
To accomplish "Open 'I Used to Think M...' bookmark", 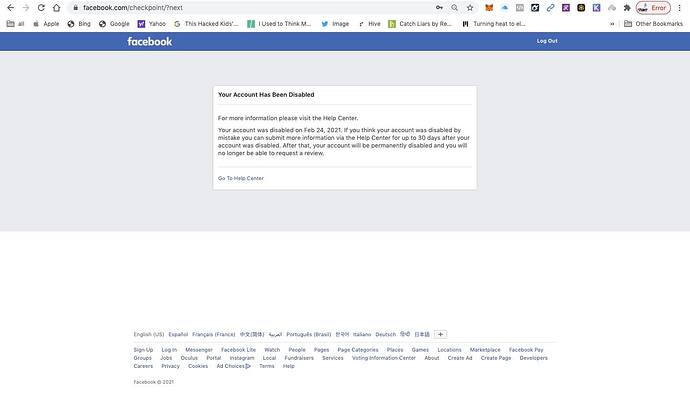I will coord(279,24).
